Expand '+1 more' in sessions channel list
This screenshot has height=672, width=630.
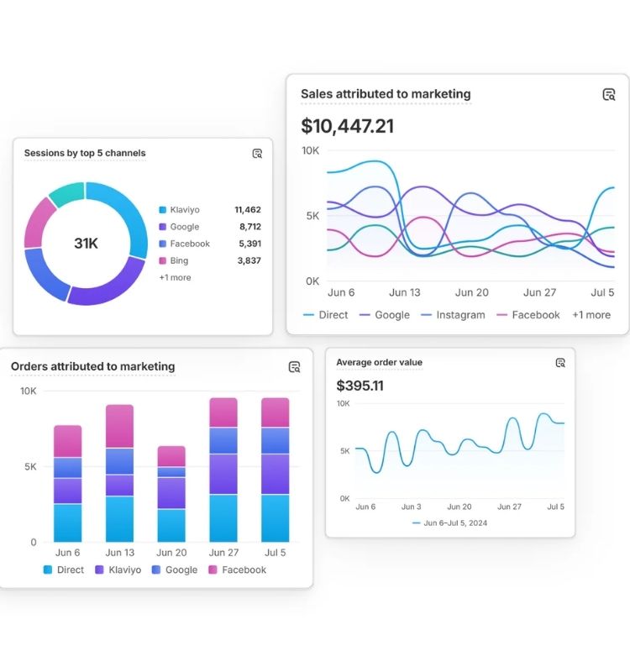(175, 277)
